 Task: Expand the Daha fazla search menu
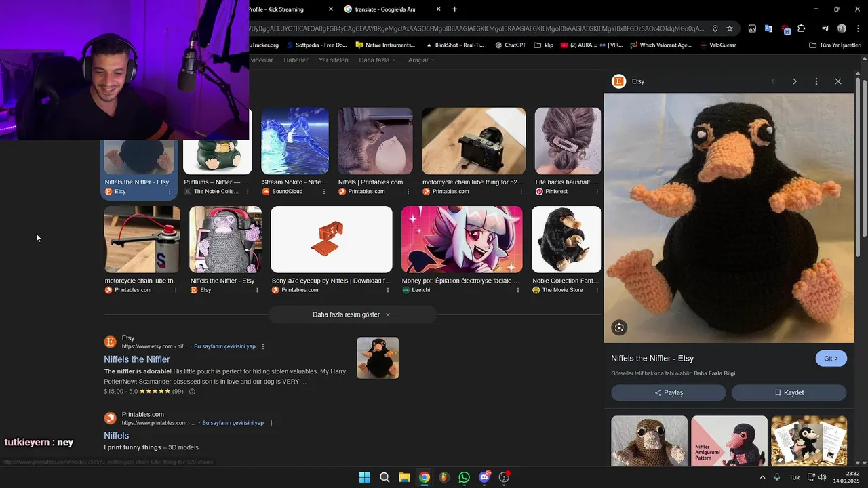pos(377,60)
